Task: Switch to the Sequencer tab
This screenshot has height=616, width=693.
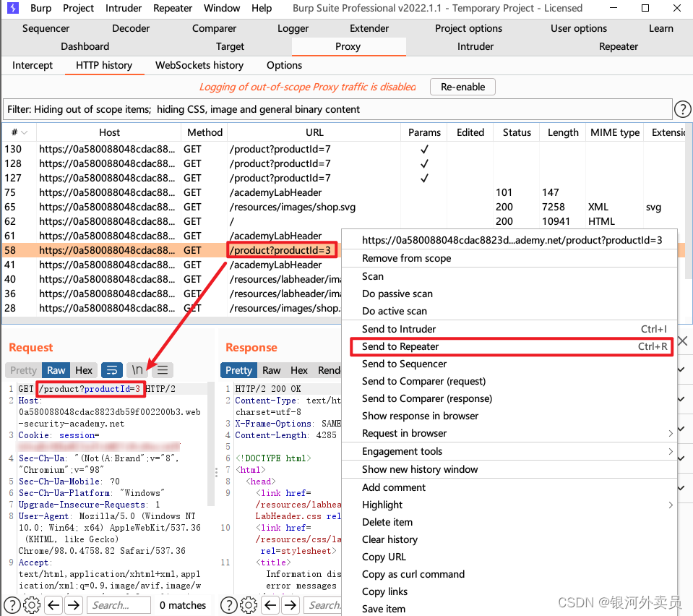Action: 46,28
